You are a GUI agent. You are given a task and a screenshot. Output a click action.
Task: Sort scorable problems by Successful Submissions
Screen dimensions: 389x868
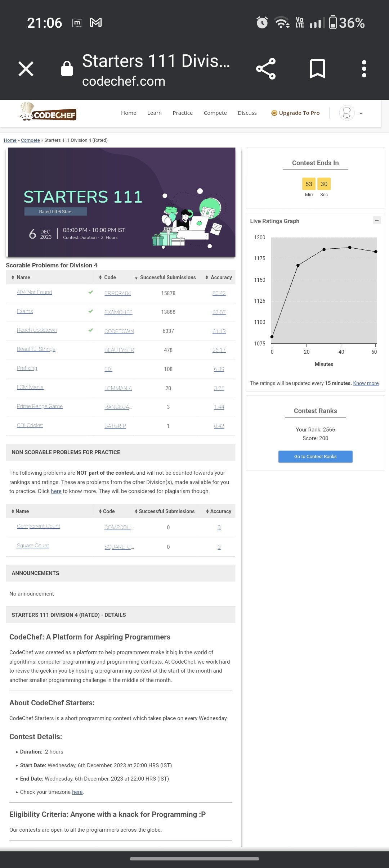(x=165, y=277)
